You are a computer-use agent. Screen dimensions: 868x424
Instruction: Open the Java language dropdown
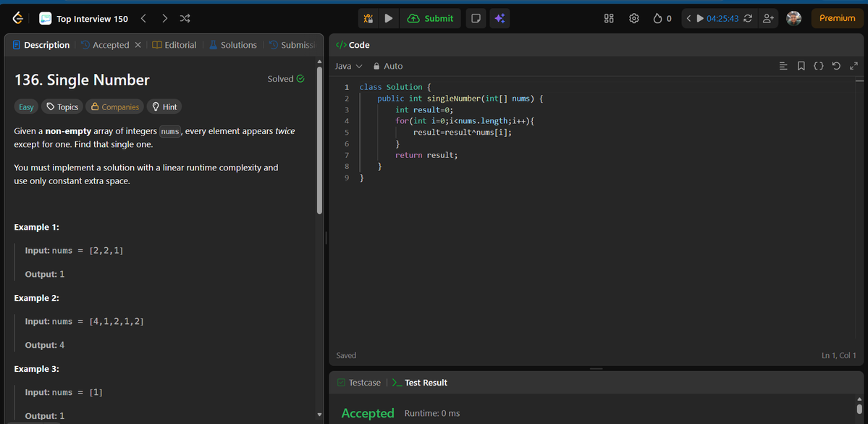coord(349,66)
